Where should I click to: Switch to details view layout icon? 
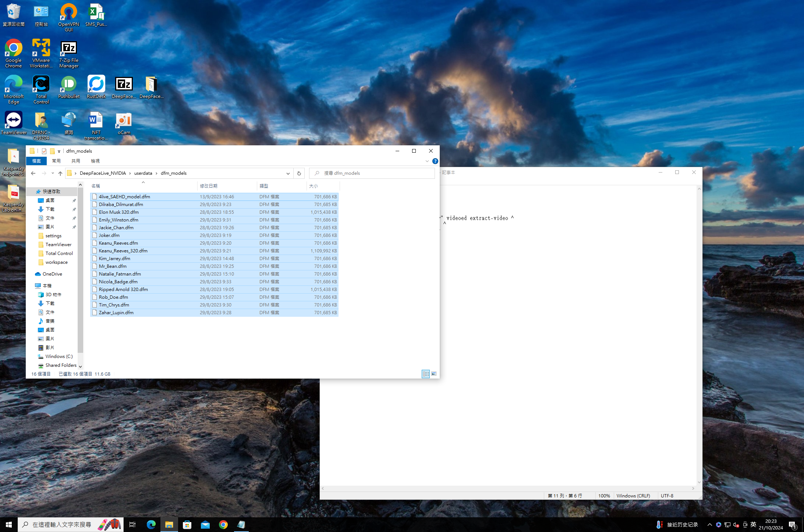pos(426,374)
